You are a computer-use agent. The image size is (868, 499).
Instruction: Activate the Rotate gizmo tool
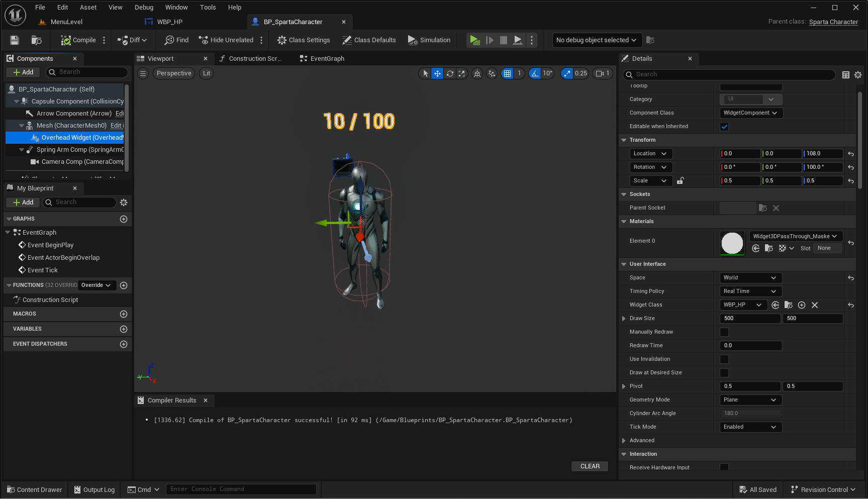click(450, 73)
